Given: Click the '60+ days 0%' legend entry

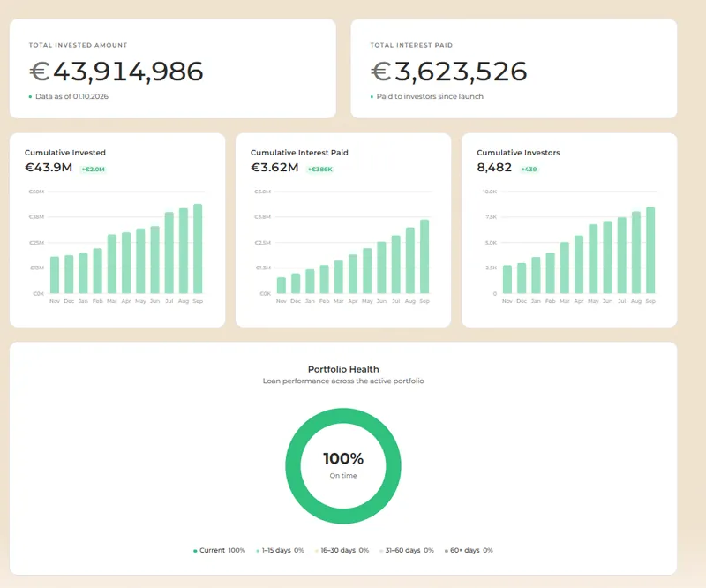Looking at the screenshot, I should 469,550.
